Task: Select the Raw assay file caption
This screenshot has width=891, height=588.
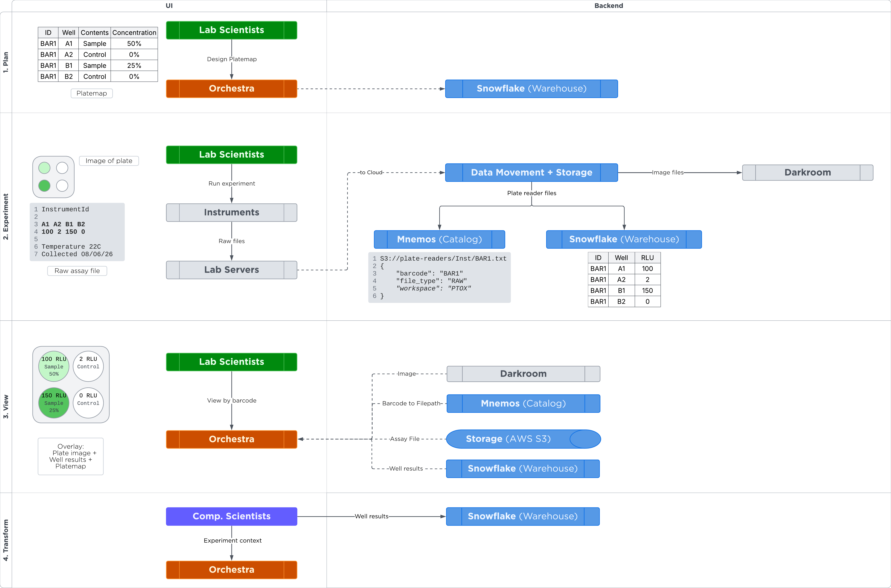Action: tap(77, 271)
